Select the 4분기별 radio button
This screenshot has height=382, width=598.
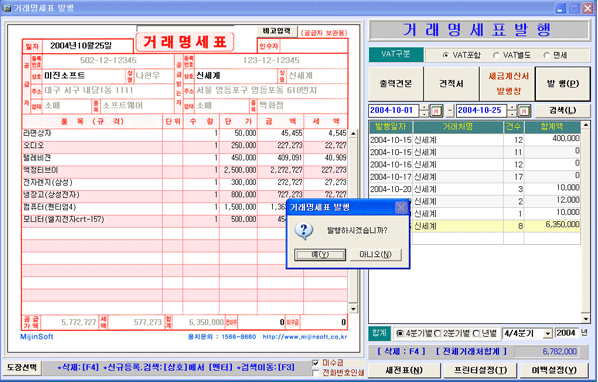click(x=400, y=334)
